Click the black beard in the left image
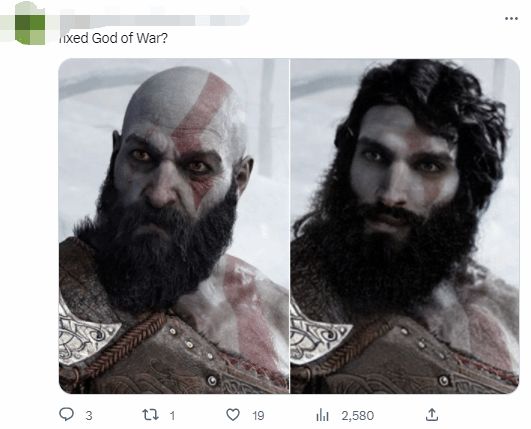531x429 pixels. [156, 251]
